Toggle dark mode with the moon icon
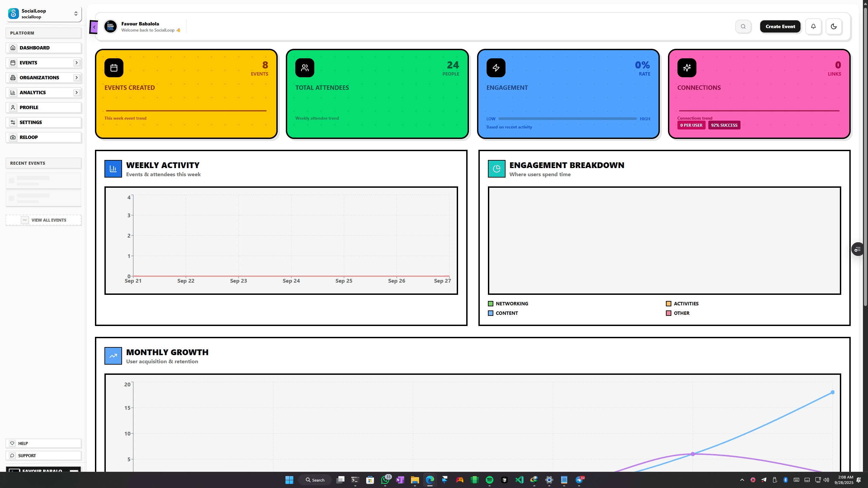Screen dimensions: 868x488 tap(834, 26)
